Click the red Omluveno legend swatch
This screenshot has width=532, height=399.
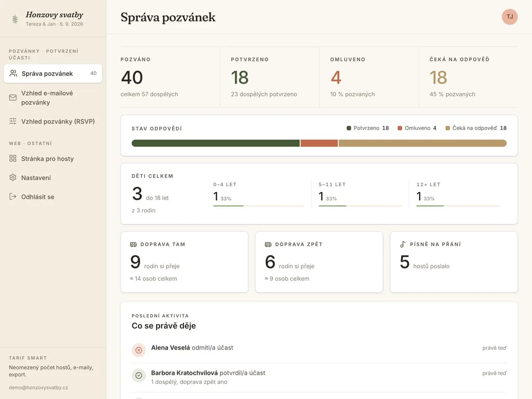pyautogui.click(x=400, y=128)
